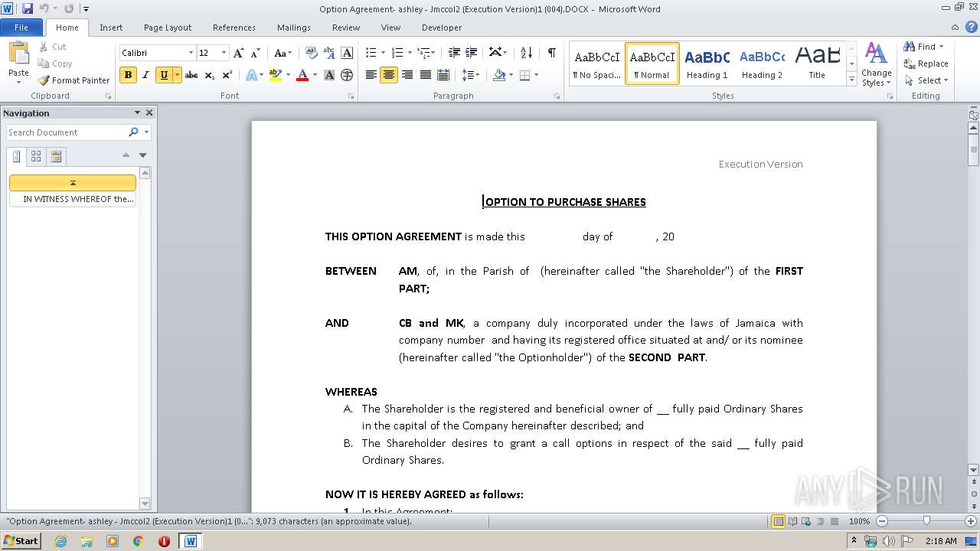Click the Shrink Font icon
Viewport: 980px width, 551px height.
click(x=256, y=53)
